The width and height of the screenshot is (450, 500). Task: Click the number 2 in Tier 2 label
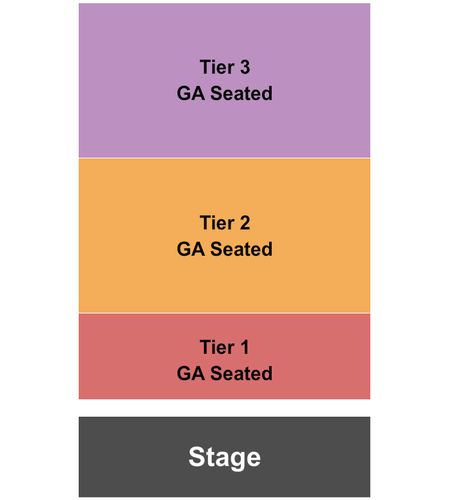tap(245, 223)
